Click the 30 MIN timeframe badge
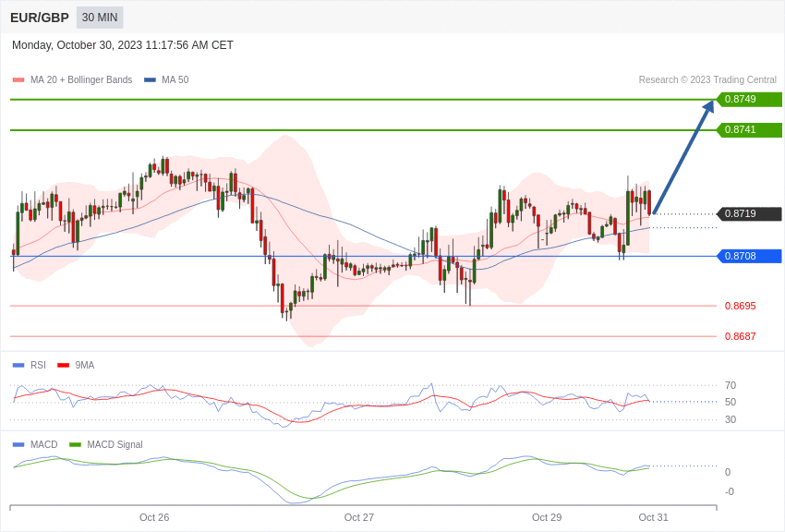785x532 pixels. (100, 18)
